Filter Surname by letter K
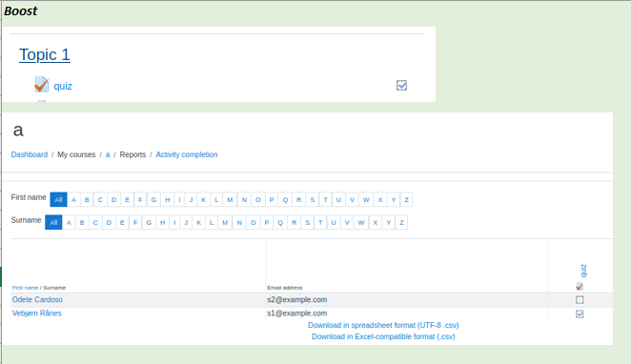The height and width of the screenshot is (364, 631). click(x=199, y=222)
